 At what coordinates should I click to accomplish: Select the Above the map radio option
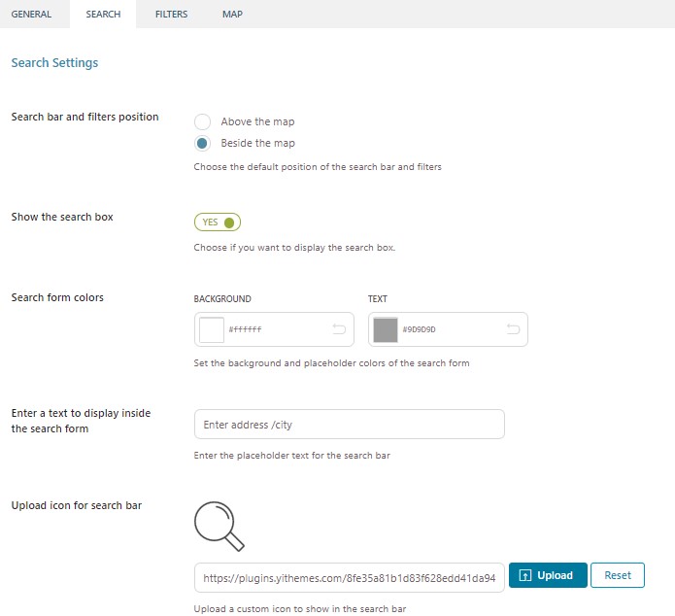tap(202, 121)
